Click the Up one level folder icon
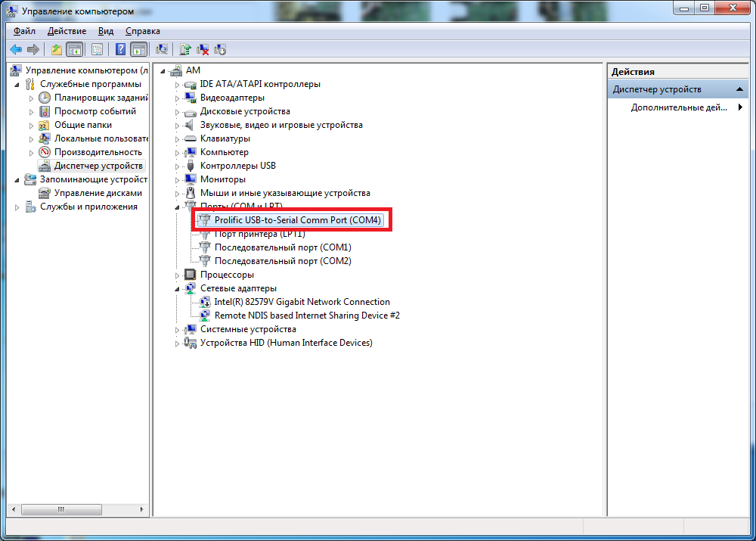756x541 pixels. point(56,50)
